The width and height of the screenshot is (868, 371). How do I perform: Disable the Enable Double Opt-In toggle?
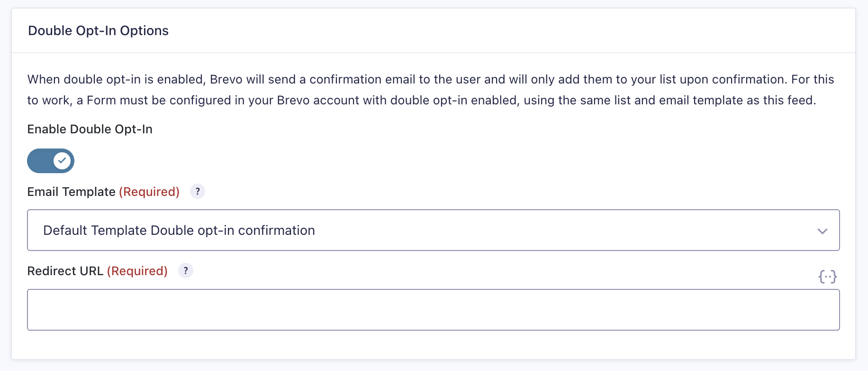pyautogui.click(x=51, y=161)
